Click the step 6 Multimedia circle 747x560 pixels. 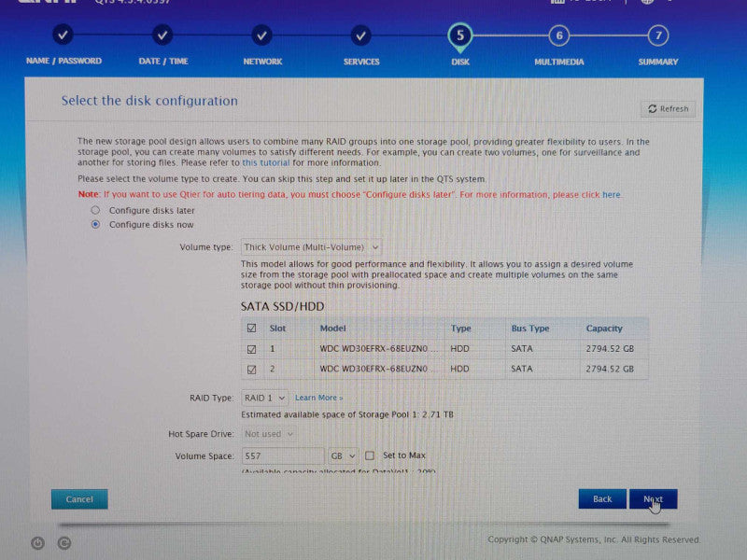pyautogui.click(x=558, y=35)
